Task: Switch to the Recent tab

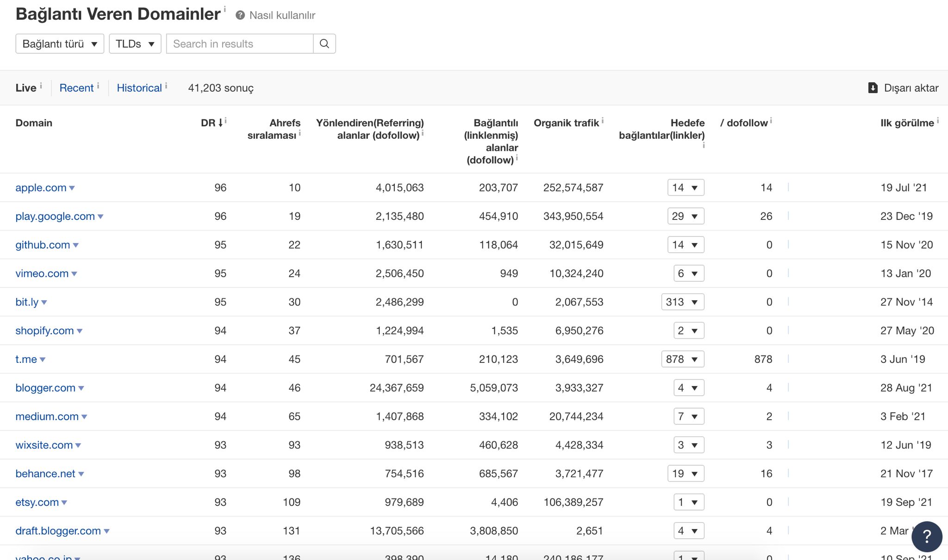Action: click(76, 88)
